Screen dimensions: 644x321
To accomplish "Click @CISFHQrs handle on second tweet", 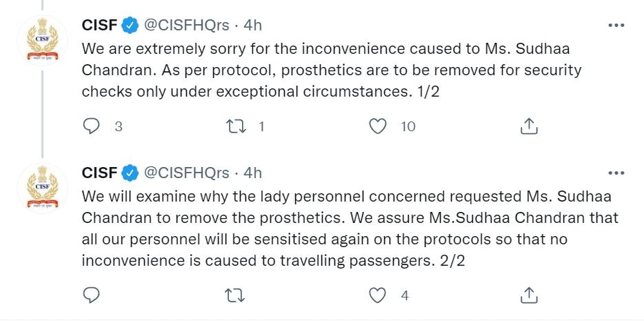I will 185,172.
